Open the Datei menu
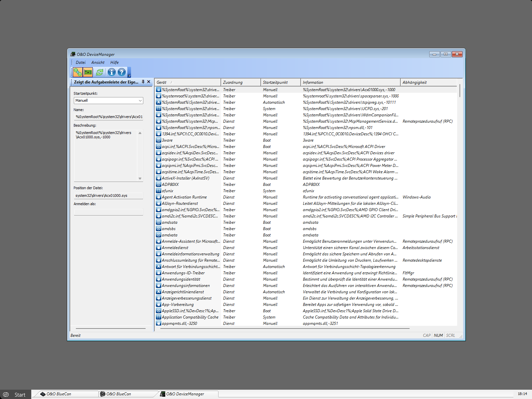 (x=80, y=63)
